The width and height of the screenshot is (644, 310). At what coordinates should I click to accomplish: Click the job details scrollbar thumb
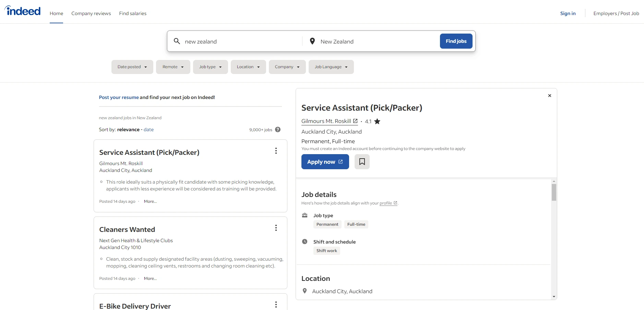click(554, 192)
